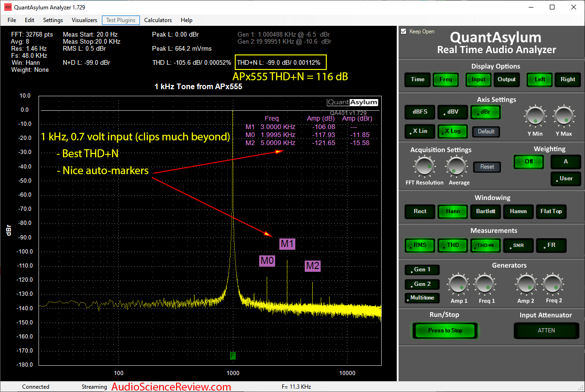Select the Hamm window
The height and width of the screenshot is (392, 585).
click(x=518, y=211)
